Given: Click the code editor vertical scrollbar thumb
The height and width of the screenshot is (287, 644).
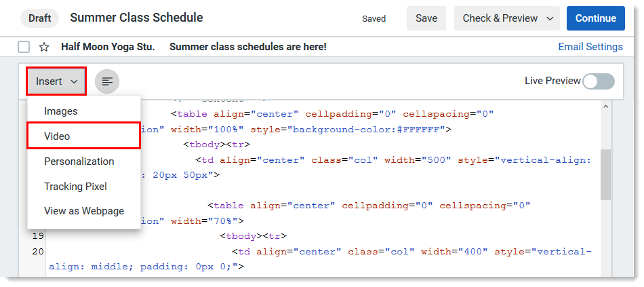Looking at the screenshot, I should coord(605,175).
